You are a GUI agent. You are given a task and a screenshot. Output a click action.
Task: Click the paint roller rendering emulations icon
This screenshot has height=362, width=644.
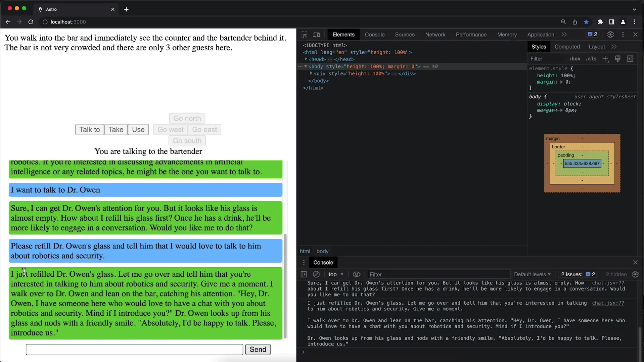(x=617, y=59)
